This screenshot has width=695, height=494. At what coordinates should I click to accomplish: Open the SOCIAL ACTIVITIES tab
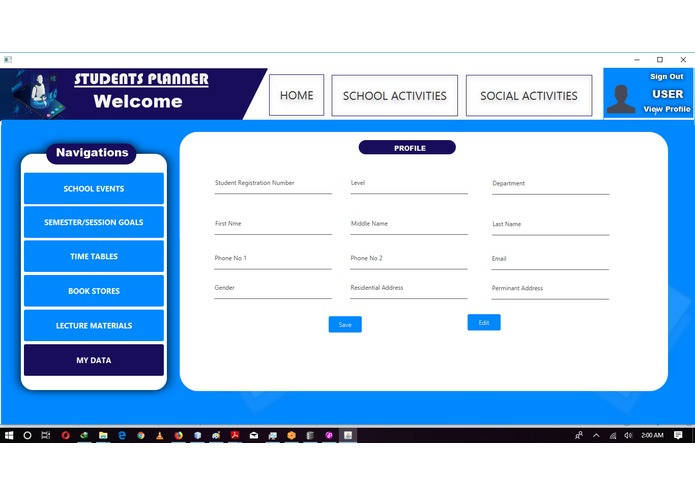[529, 96]
